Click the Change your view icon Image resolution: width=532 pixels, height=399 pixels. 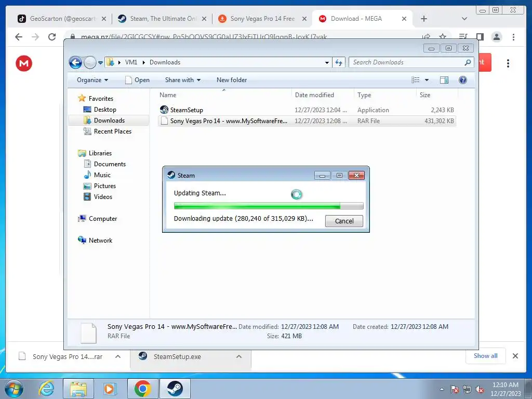416,80
